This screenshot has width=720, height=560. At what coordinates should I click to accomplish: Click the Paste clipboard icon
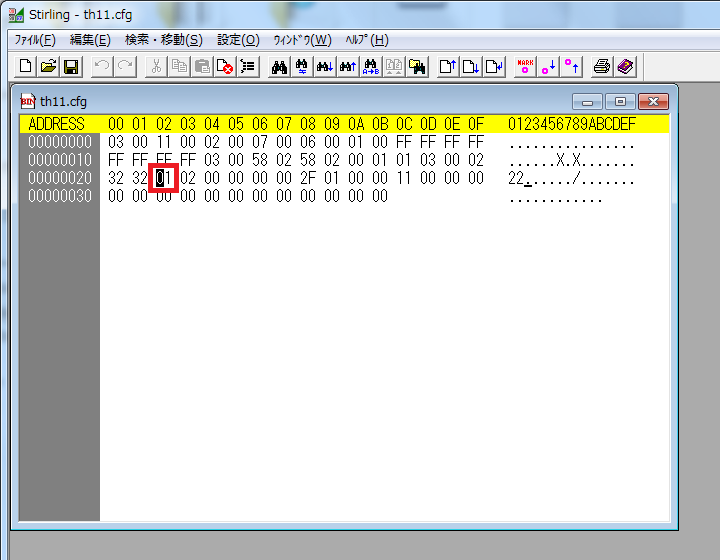[x=202, y=67]
